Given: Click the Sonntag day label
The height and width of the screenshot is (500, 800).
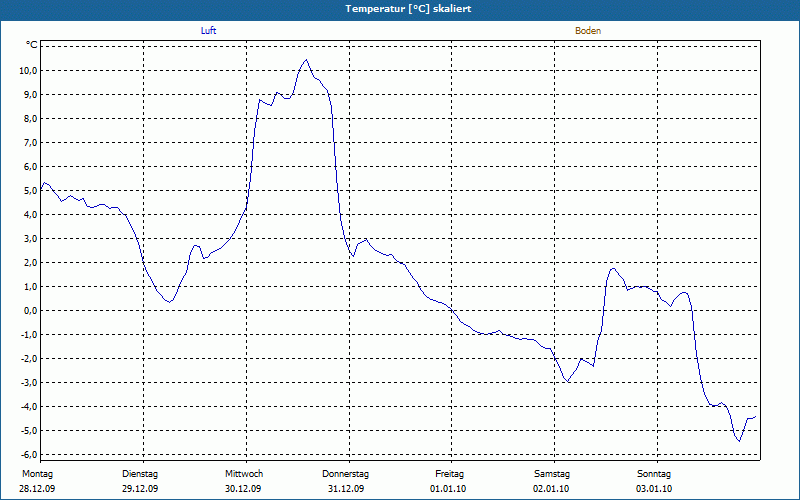Looking at the screenshot, I should pos(654,474).
